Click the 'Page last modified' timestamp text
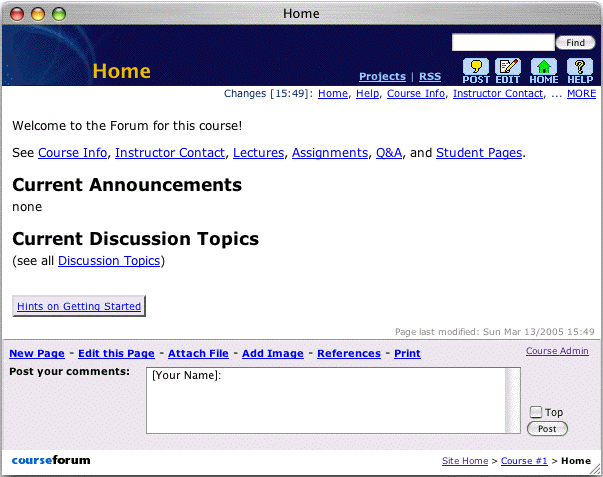603x477 pixels. 495,332
